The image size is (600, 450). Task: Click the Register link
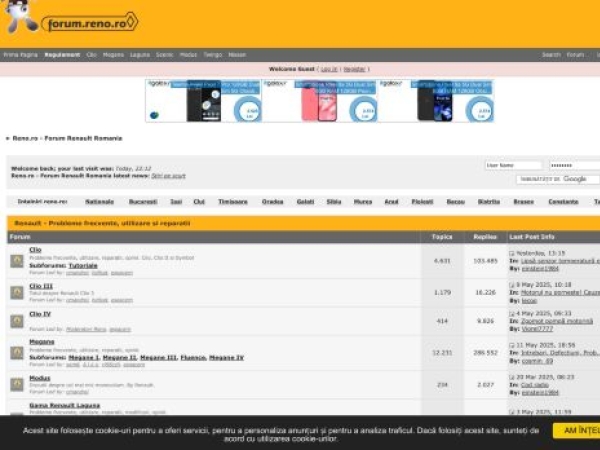pos(354,69)
